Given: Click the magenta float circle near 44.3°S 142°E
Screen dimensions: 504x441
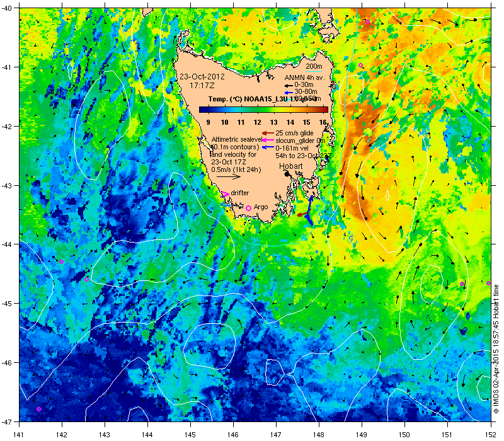Looking at the screenshot, I should [61, 261].
